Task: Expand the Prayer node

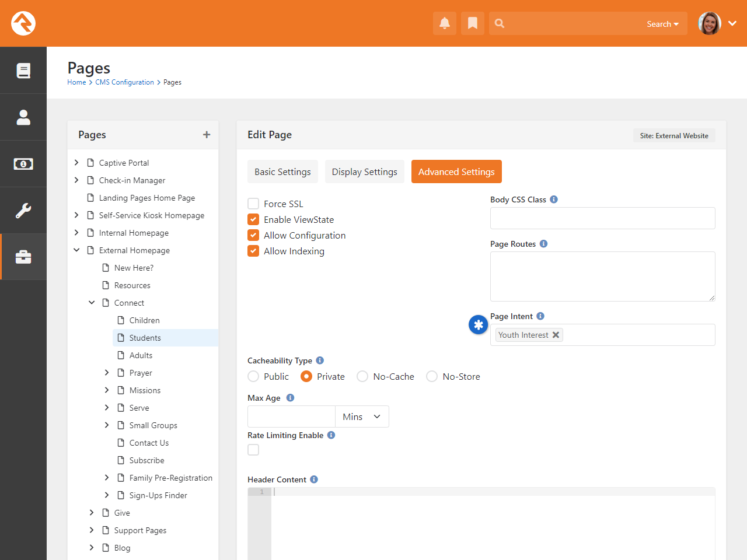Action: tap(107, 373)
